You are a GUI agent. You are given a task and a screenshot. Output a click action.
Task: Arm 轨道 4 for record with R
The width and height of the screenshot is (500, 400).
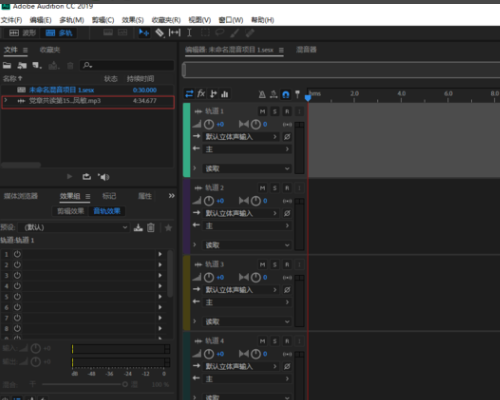[x=287, y=341]
